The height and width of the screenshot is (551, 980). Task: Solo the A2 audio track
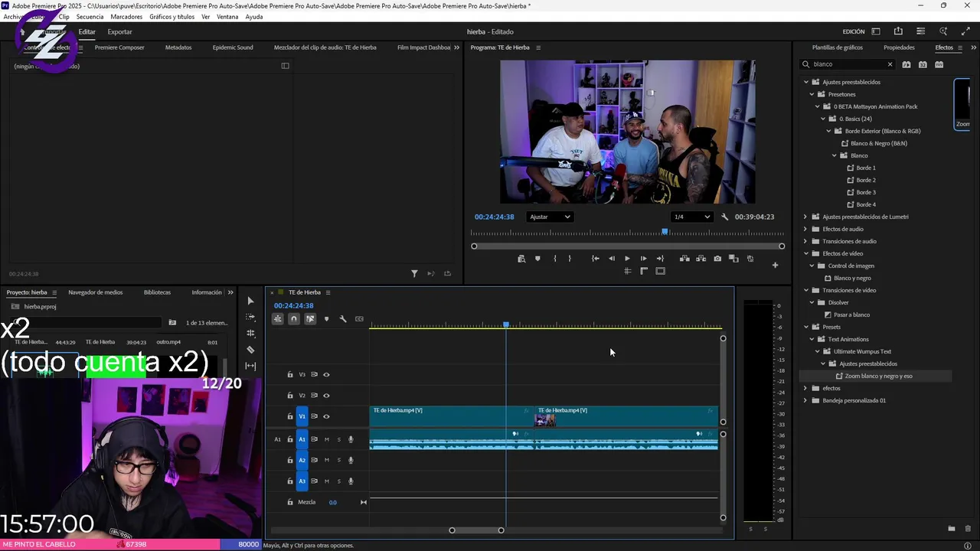coord(338,460)
